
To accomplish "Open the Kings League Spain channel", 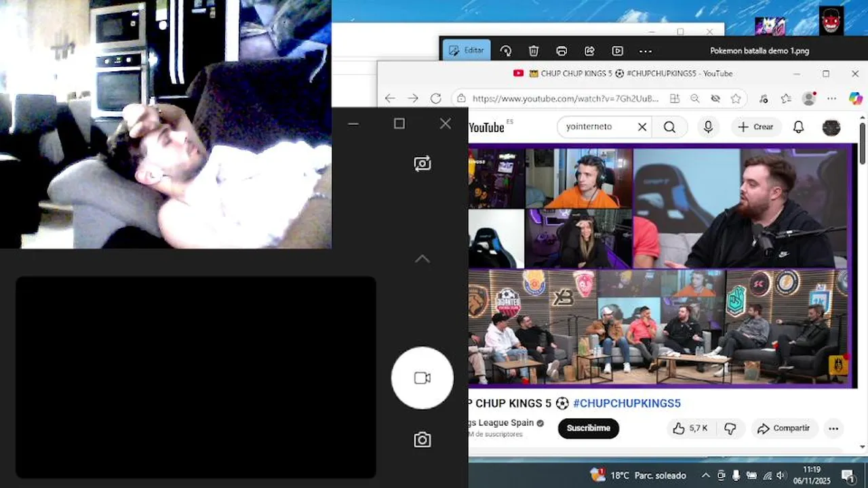I will 500,422.
